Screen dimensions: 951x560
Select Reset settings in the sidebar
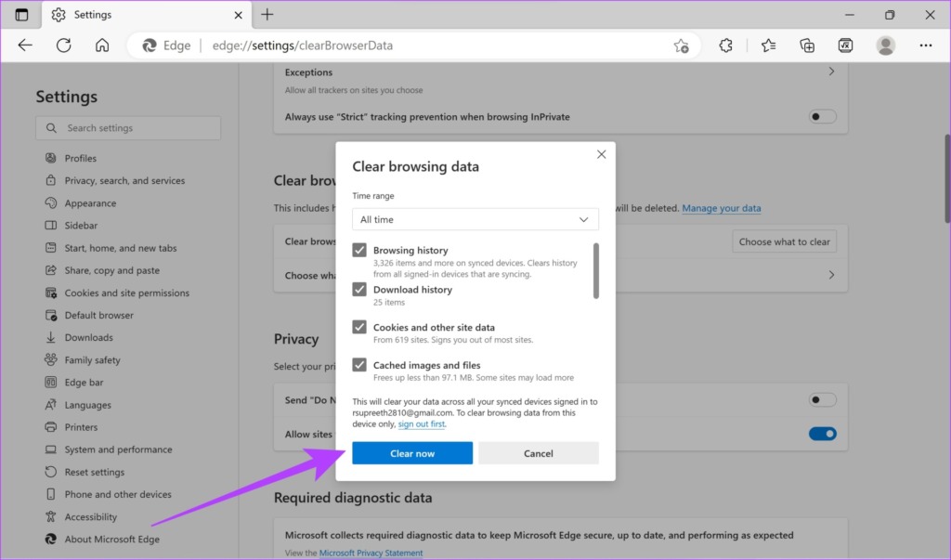pos(98,471)
